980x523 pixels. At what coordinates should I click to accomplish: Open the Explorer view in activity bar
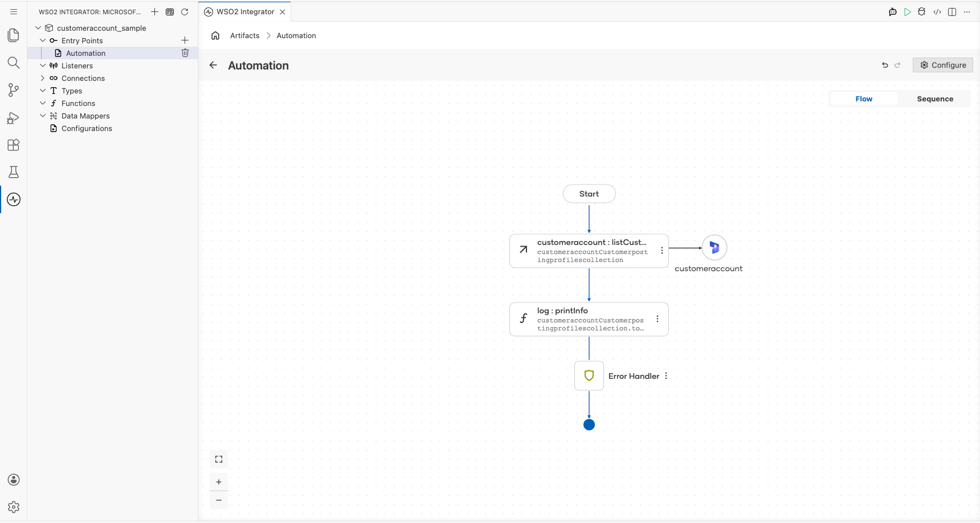tap(14, 35)
